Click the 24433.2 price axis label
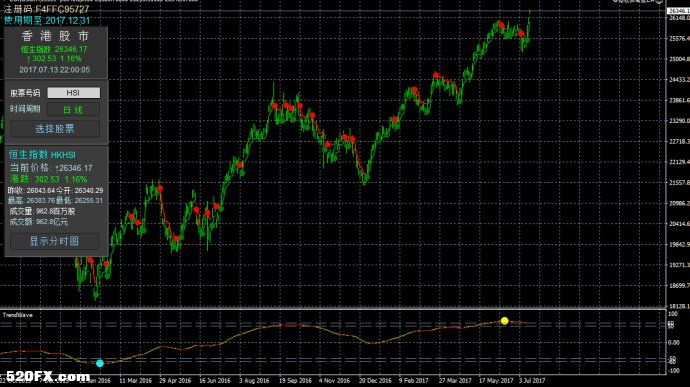690x387 pixels. pos(679,80)
